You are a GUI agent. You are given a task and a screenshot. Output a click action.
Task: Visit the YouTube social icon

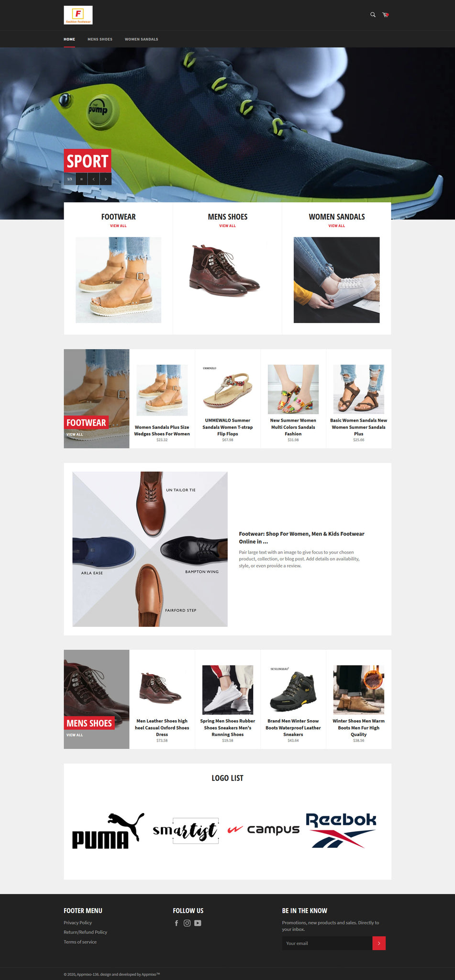point(198,923)
